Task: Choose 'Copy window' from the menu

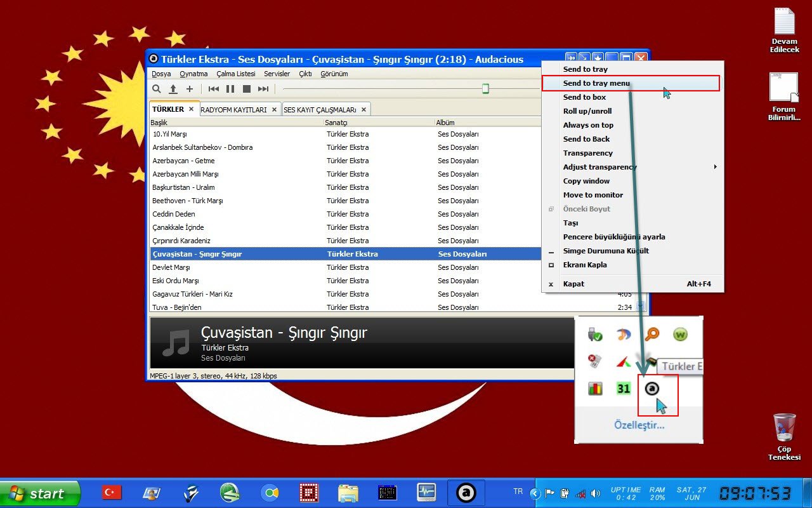Action: click(632, 181)
